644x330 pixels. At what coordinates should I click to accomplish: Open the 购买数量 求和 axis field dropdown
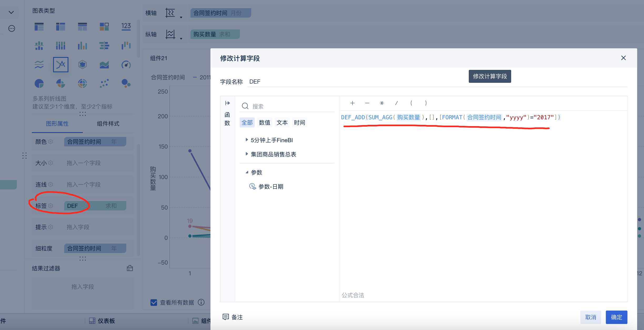click(215, 34)
